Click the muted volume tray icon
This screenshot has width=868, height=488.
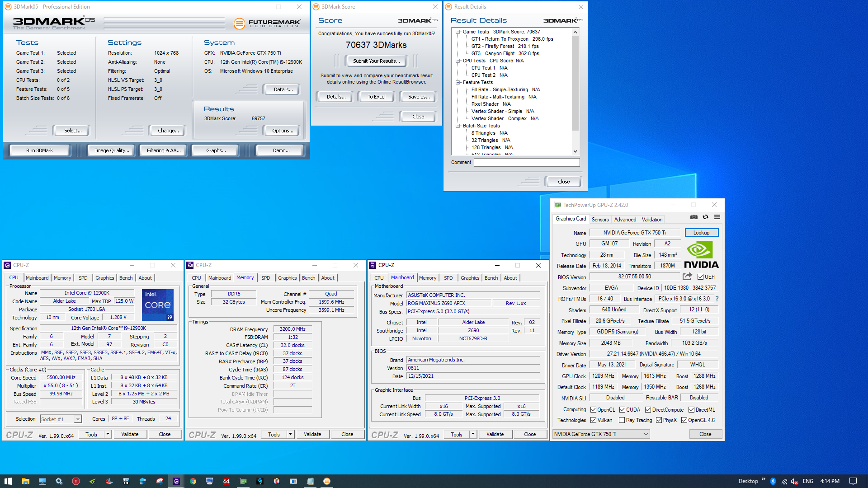pyautogui.click(x=794, y=481)
